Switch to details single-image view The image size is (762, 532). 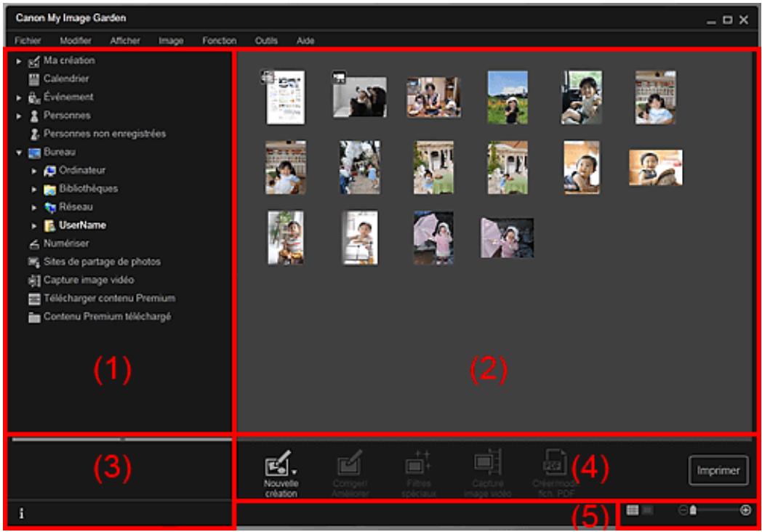point(647,510)
